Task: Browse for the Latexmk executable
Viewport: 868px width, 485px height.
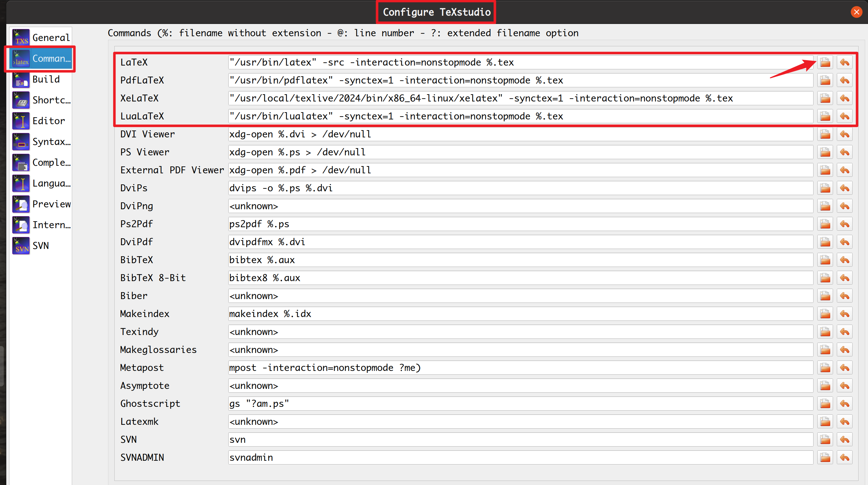Action: [825, 421]
